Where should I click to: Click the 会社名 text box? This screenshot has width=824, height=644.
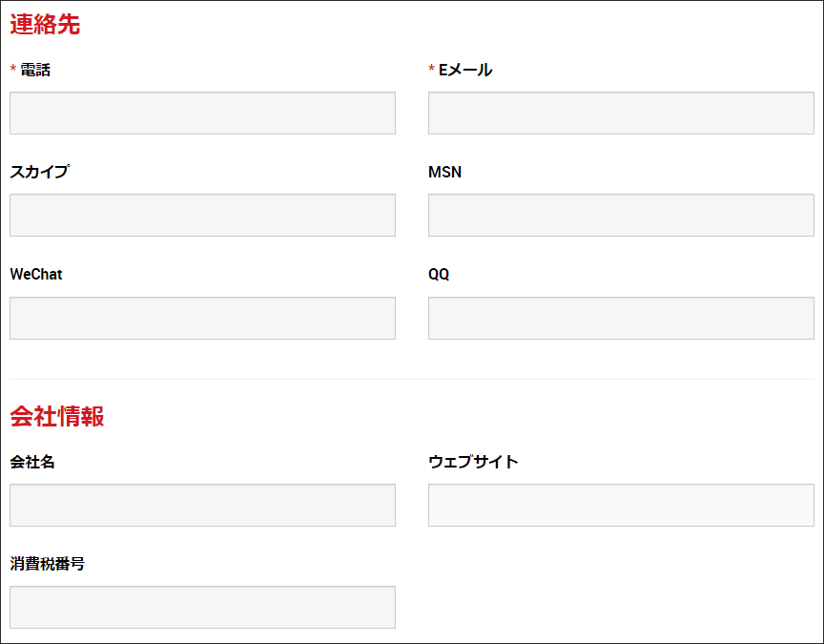(202, 506)
